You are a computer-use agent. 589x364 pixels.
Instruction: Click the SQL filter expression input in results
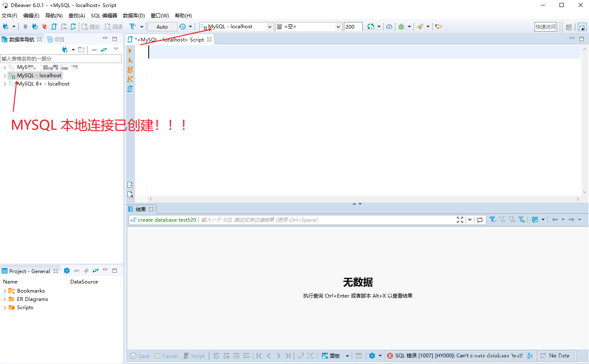[327, 220]
